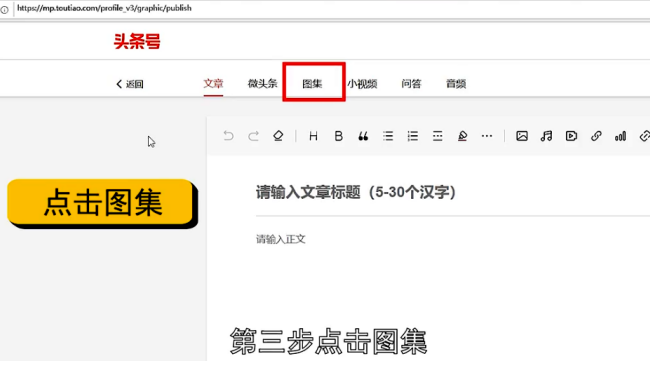Select the eraser clear-format icon
Screen dimensions: 650x366
(278, 136)
